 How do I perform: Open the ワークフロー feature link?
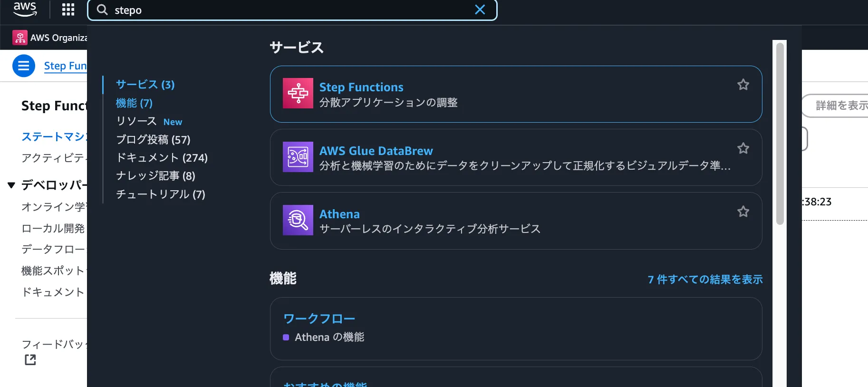pos(319,319)
